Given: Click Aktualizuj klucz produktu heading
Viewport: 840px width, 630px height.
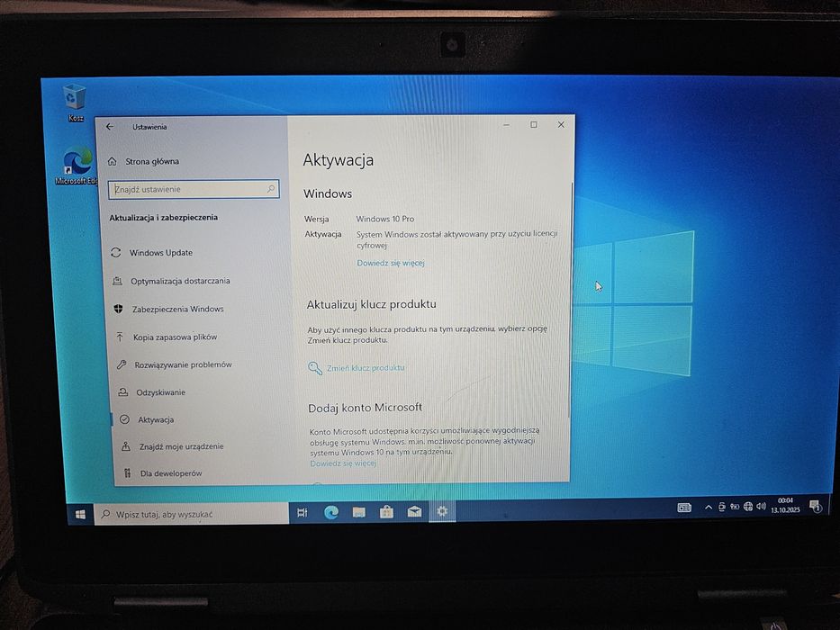Looking at the screenshot, I should point(371,304).
